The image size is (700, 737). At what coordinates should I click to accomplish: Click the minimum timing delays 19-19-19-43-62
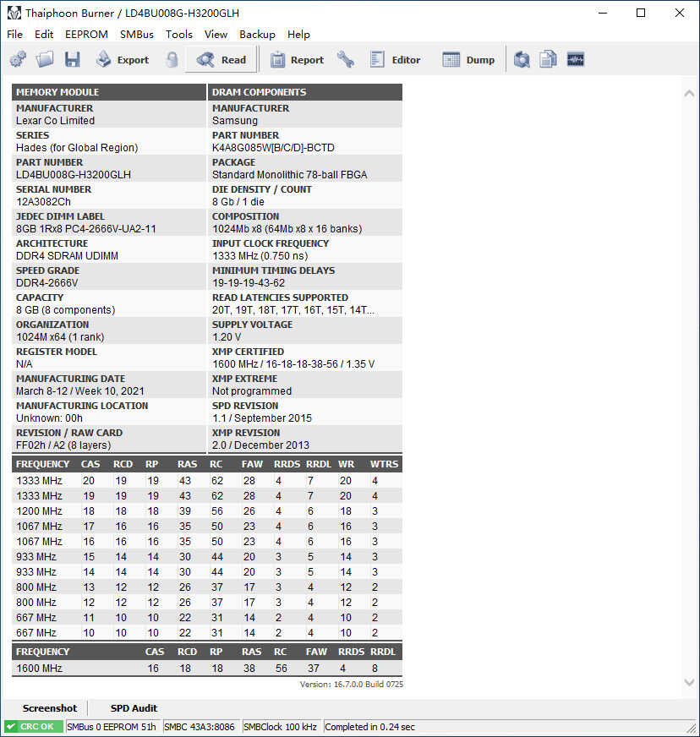tap(249, 283)
